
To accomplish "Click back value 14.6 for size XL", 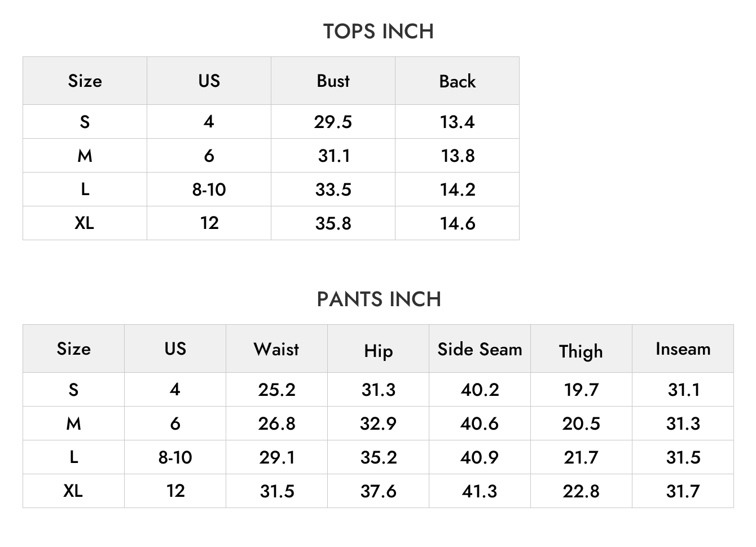I will point(458,223).
